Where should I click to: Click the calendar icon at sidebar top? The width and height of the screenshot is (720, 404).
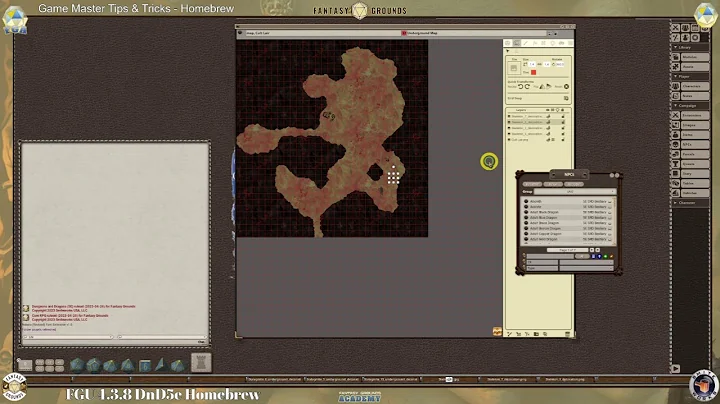point(695,28)
